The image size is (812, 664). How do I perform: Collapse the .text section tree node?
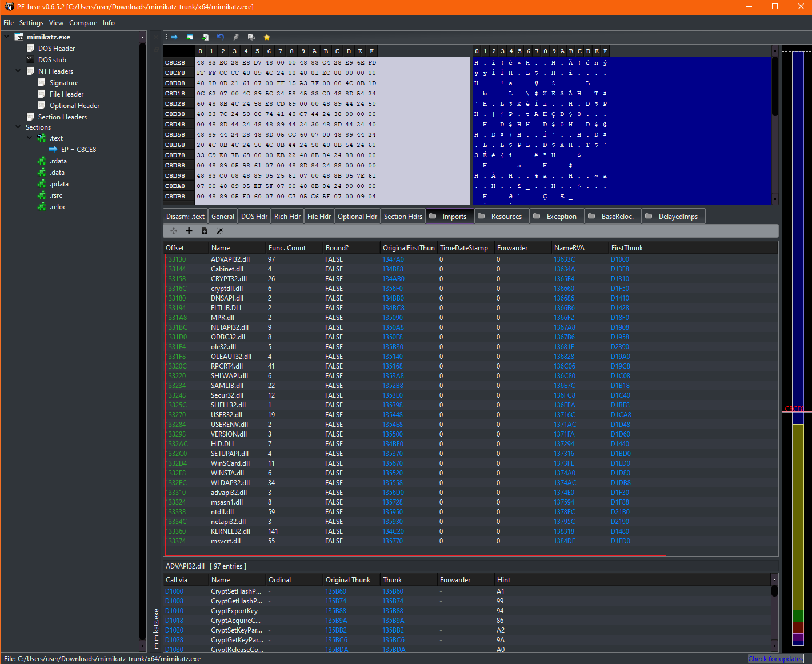30,138
